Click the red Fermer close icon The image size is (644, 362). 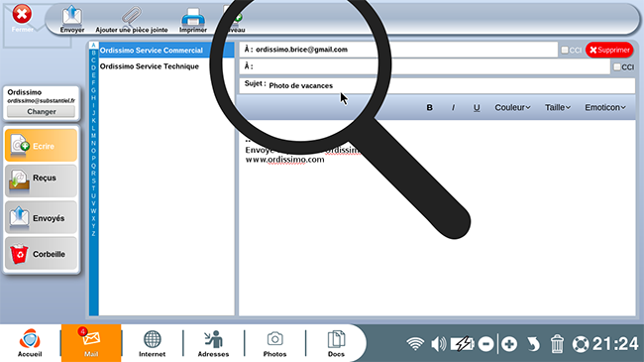pyautogui.click(x=22, y=15)
